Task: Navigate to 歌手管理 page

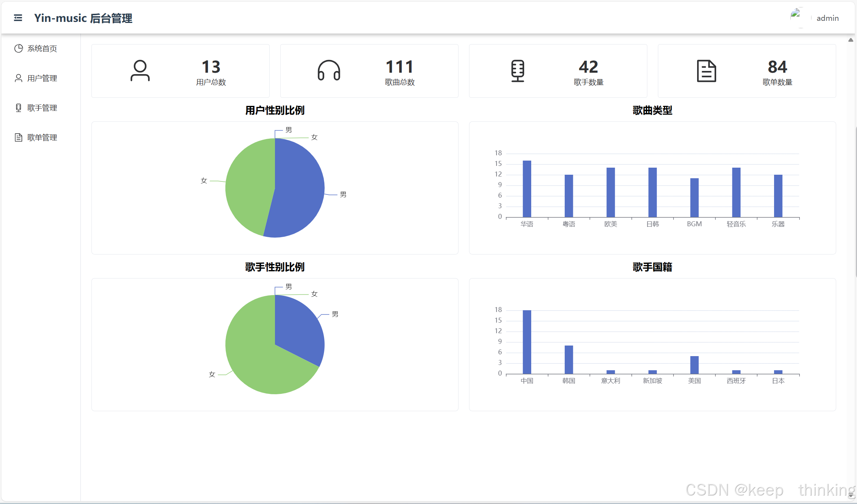Action: point(42,108)
